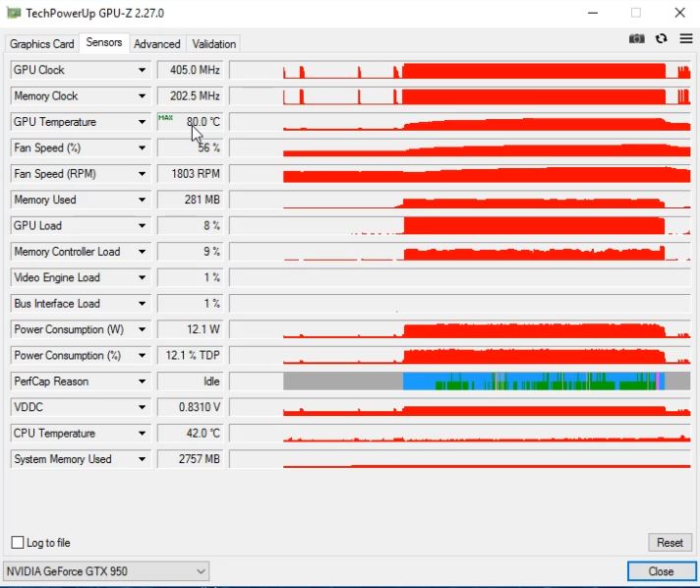700x588 pixels.
Task: Expand the Fan Speed (RPM) dropdown
Action: [x=142, y=174]
